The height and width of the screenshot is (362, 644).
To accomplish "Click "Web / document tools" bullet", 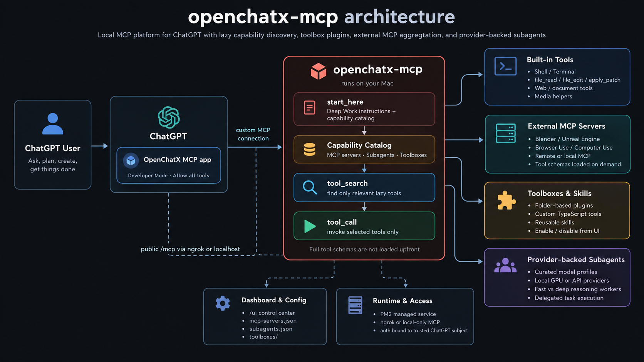I will (x=563, y=88).
